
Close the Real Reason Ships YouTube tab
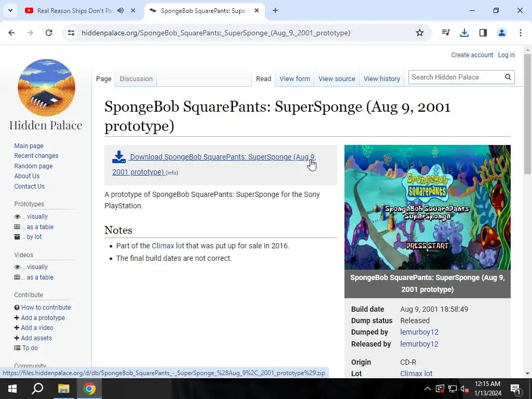(133, 10)
